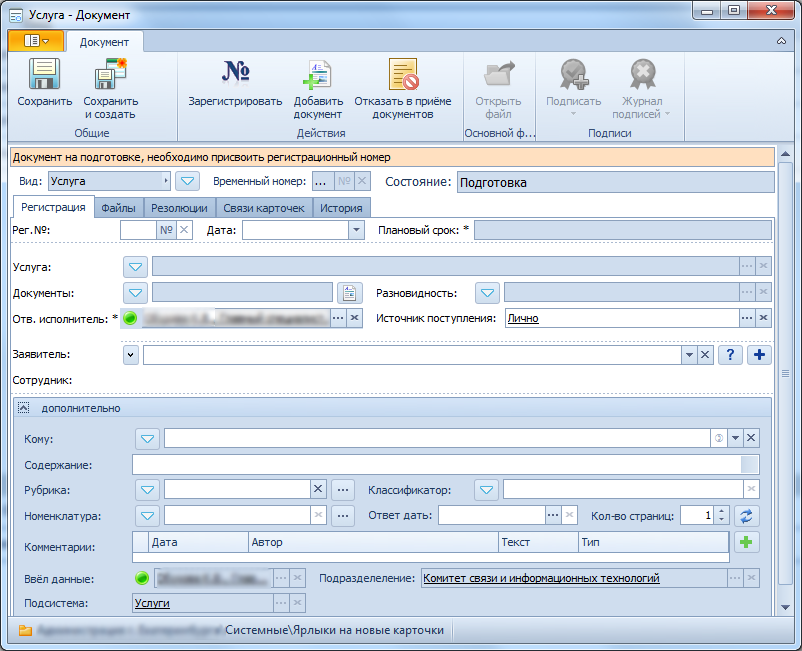Click Комитет связи и информационных технологий link
The image size is (802, 651).
pos(541,578)
